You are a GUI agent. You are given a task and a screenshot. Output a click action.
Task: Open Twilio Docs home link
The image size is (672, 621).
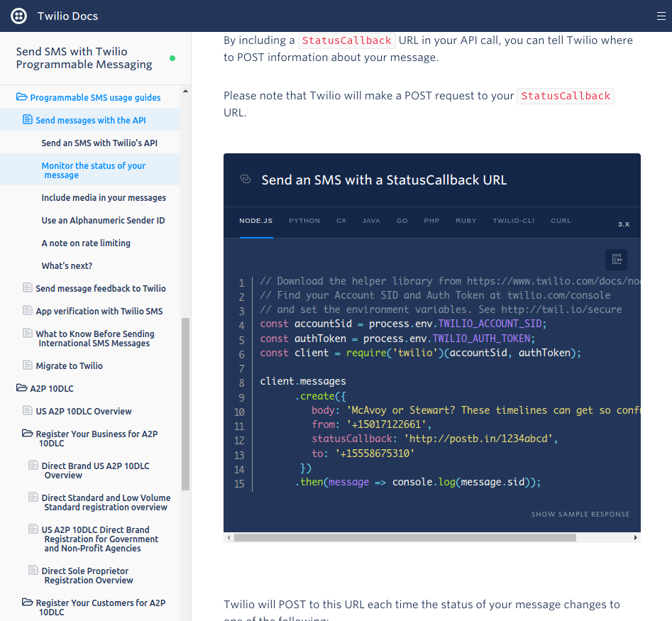pyautogui.click(x=67, y=16)
